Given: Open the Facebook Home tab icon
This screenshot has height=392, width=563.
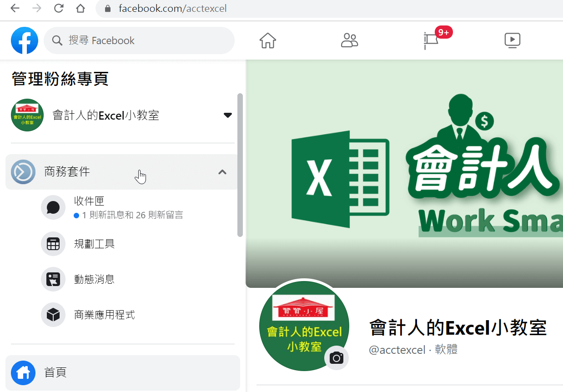Looking at the screenshot, I should point(268,40).
